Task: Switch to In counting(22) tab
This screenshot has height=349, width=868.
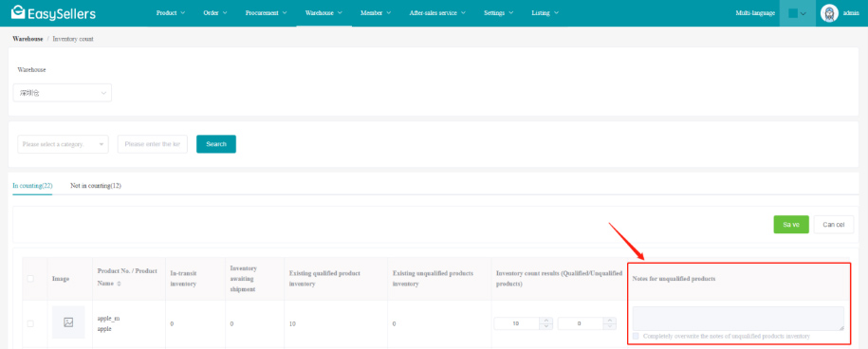Action: coord(32,186)
